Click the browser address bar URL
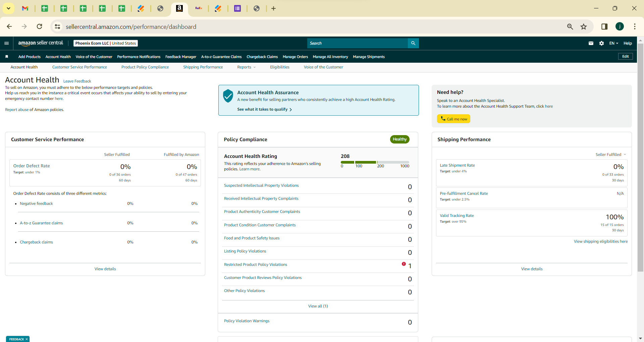 click(131, 26)
